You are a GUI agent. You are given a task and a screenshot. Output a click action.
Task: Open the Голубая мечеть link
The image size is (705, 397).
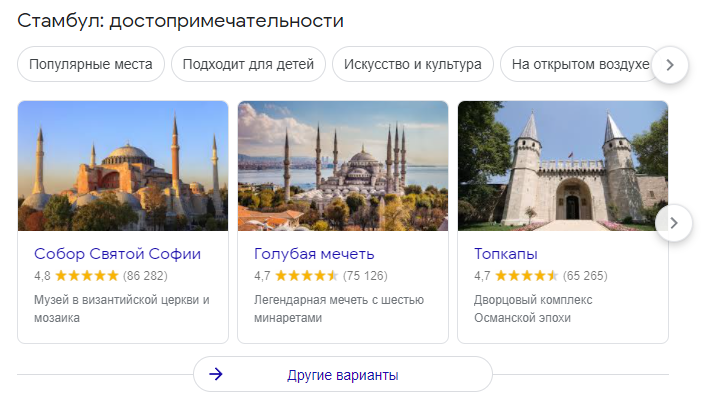(314, 254)
